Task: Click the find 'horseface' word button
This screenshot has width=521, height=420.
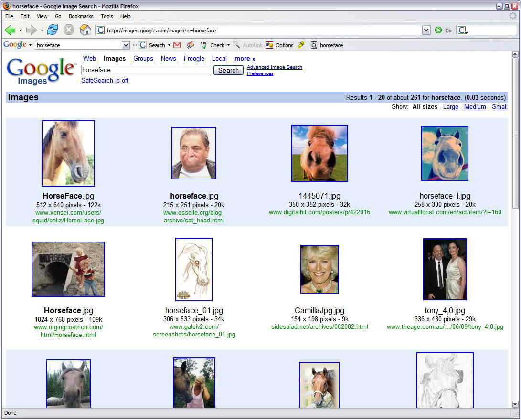Action: tap(327, 45)
